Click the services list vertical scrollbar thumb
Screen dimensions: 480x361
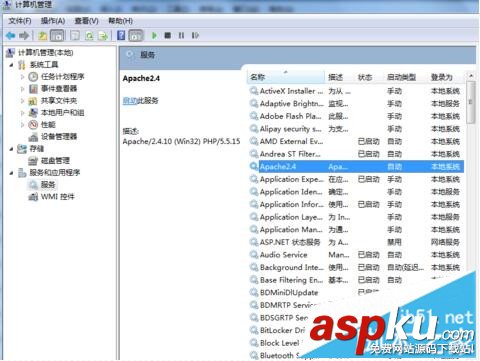click(x=471, y=102)
